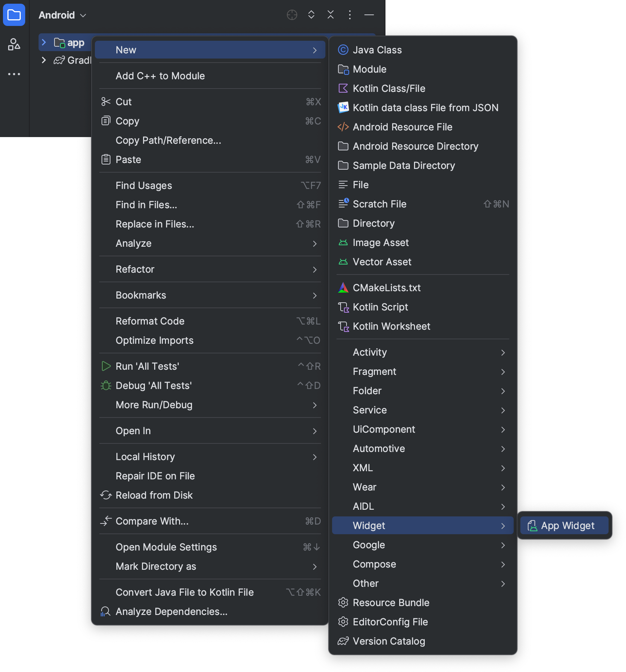The width and height of the screenshot is (626, 672).
Task: Click the Java Class icon
Action: (x=343, y=50)
